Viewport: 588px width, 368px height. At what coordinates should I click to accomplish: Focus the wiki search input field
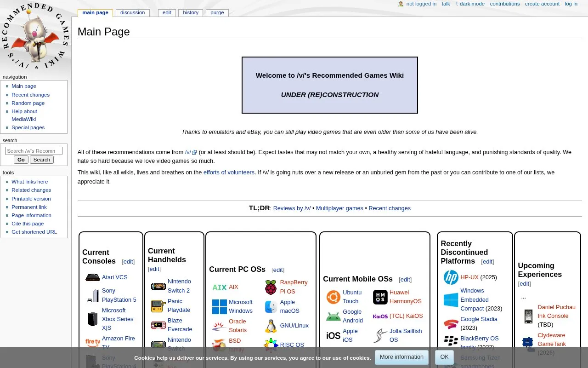34,151
